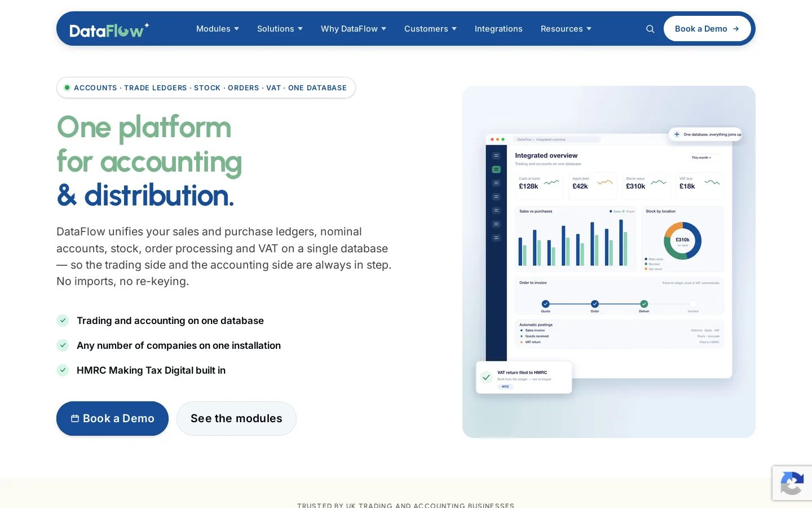Select the See the modules button

click(236, 418)
